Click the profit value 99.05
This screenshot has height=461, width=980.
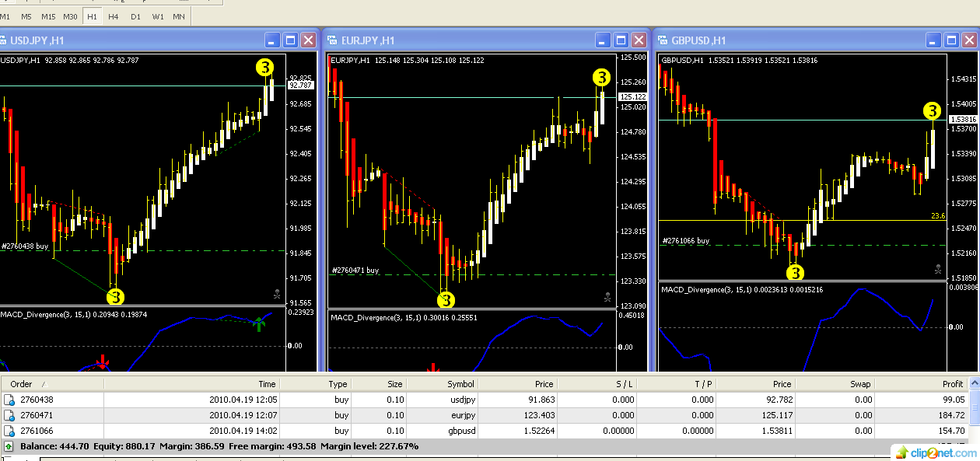pyautogui.click(x=952, y=400)
